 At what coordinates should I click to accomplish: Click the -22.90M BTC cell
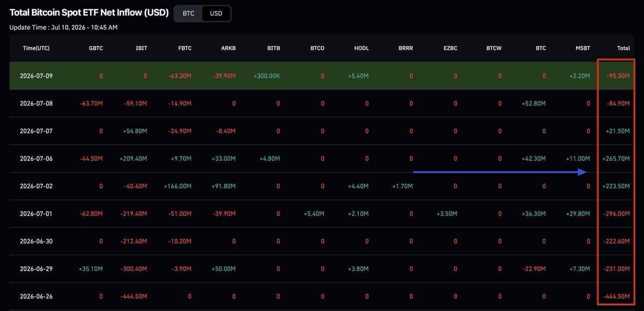point(534,269)
